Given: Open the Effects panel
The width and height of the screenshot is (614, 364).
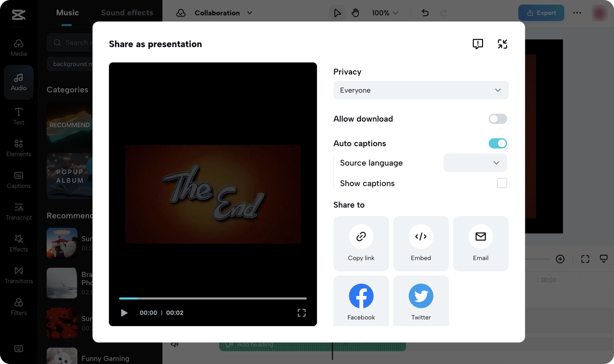Looking at the screenshot, I should tap(19, 243).
